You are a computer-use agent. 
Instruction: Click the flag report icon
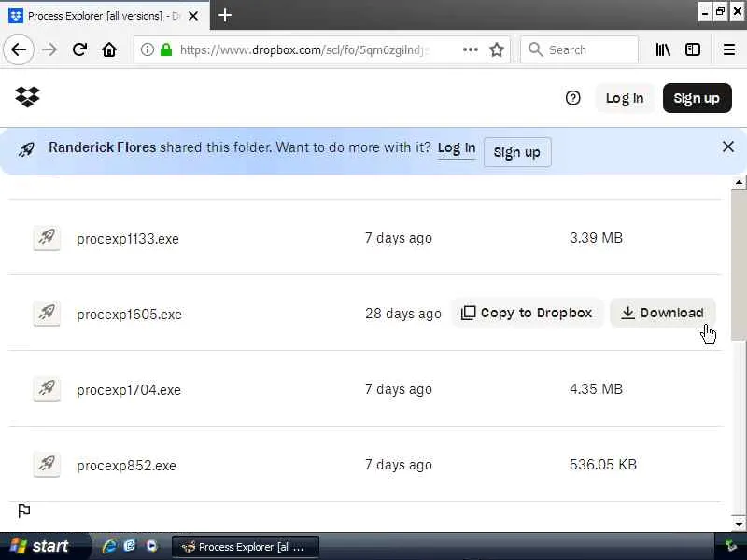coord(24,511)
